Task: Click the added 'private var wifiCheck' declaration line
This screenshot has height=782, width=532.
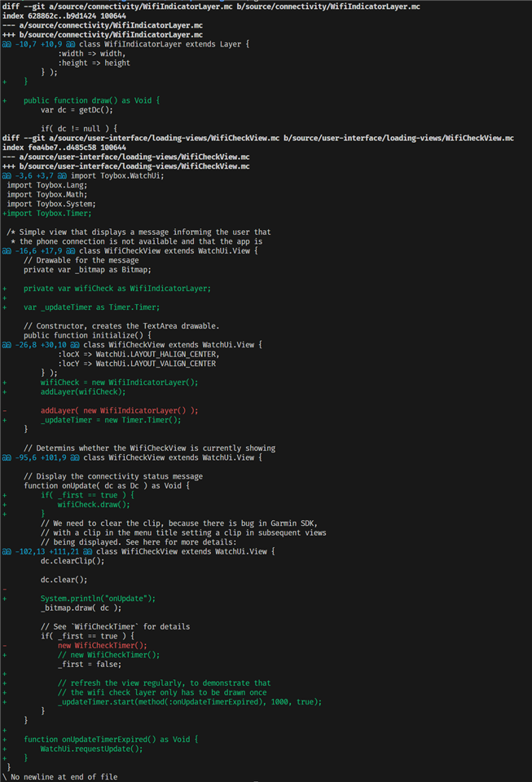Action: click(x=117, y=288)
